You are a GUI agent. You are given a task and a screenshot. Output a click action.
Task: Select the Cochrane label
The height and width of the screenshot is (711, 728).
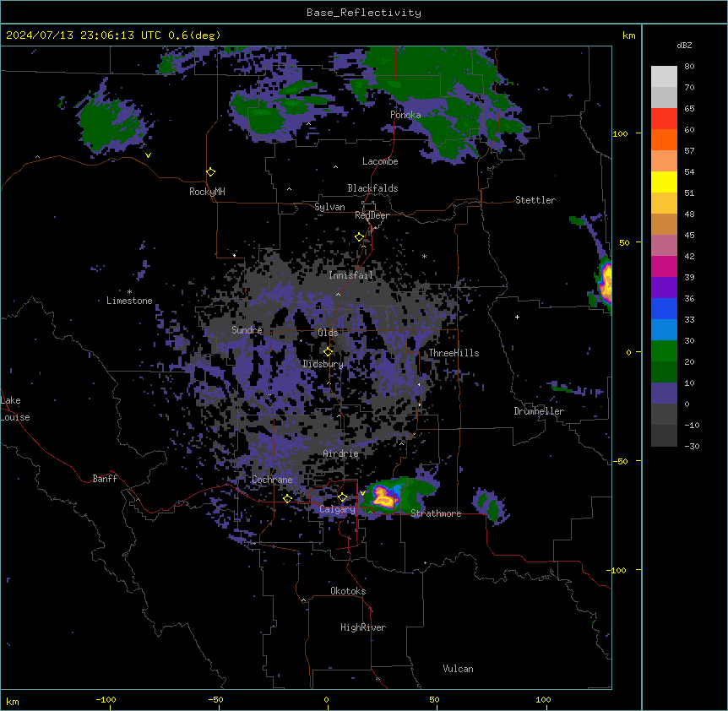272,480
